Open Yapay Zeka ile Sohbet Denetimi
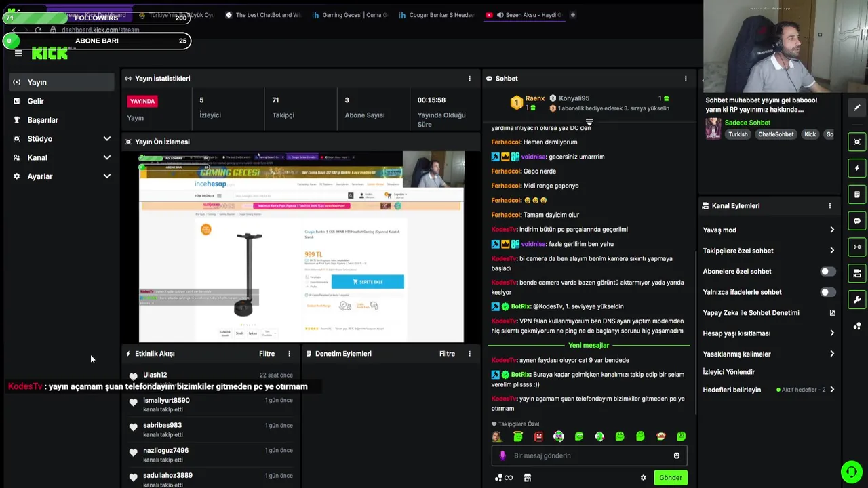Image resolution: width=868 pixels, height=488 pixels. [x=769, y=313]
